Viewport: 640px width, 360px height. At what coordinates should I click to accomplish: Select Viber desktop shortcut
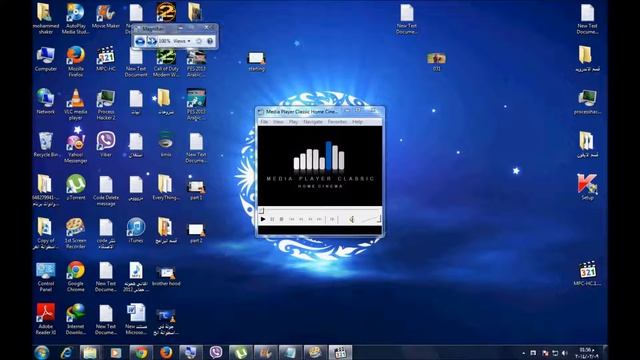click(x=106, y=145)
